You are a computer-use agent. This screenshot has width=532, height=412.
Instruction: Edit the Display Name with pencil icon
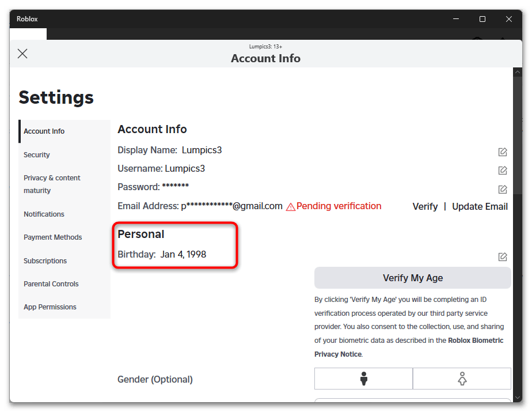[x=503, y=152]
